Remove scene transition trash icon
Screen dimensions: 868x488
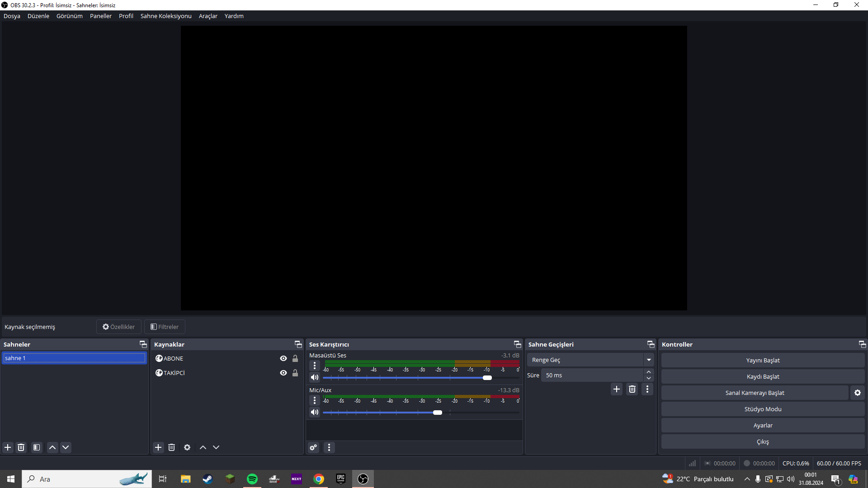tap(632, 389)
